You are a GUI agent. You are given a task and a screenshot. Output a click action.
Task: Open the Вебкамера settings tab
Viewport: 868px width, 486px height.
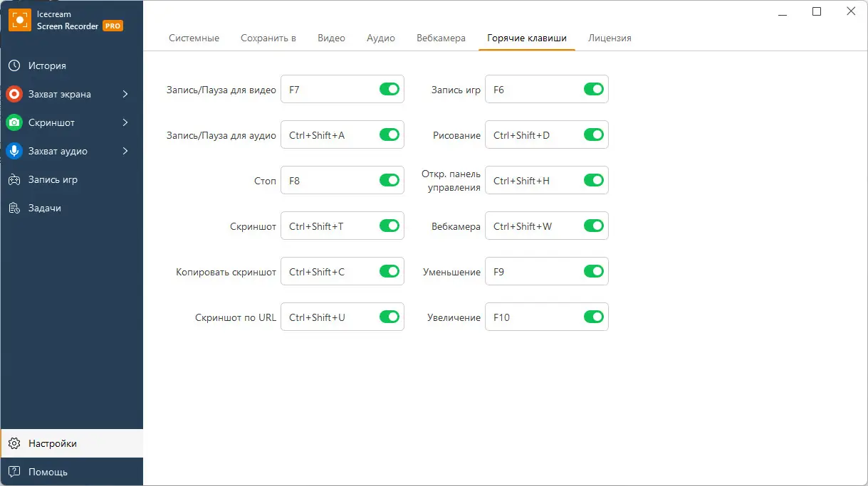pyautogui.click(x=441, y=38)
